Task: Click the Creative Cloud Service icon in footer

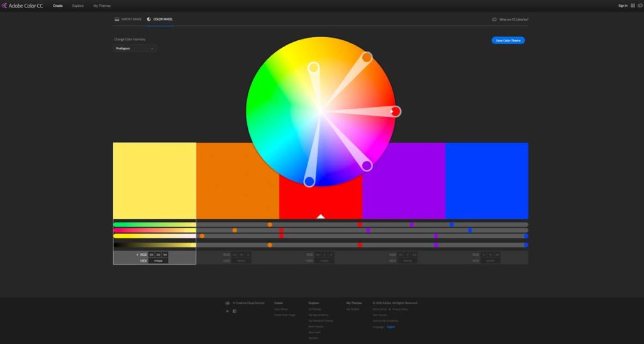Action: [228, 303]
